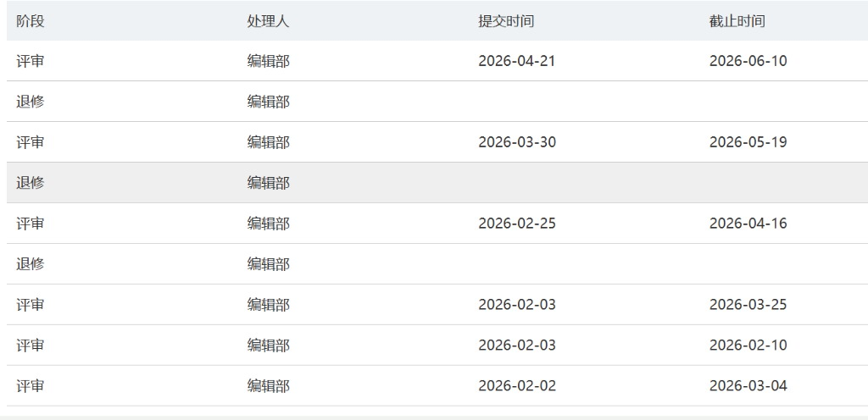
Task: Select the 截止时间 column header
Action: (x=737, y=21)
